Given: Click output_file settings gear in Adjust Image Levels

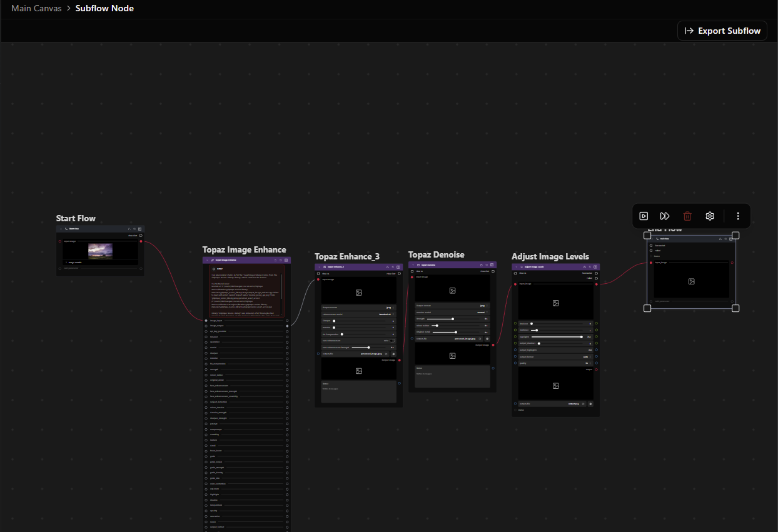Looking at the screenshot, I should click(590, 404).
